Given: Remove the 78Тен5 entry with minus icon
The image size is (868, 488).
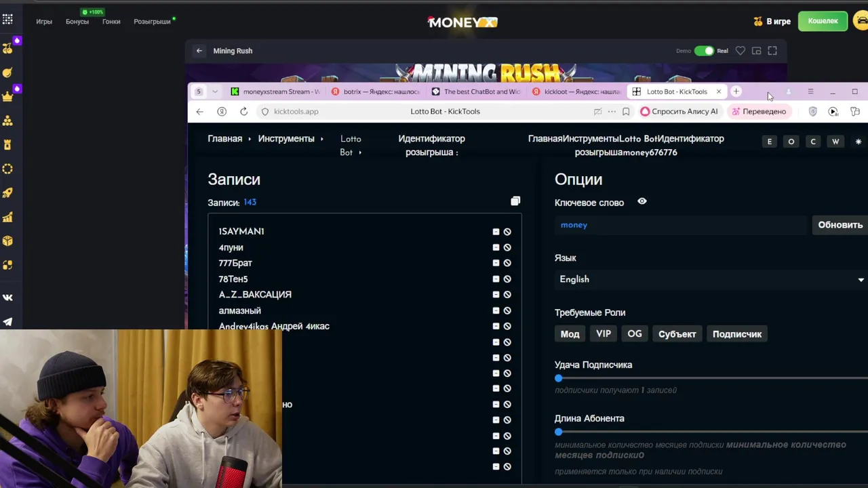Looking at the screenshot, I should [x=496, y=279].
